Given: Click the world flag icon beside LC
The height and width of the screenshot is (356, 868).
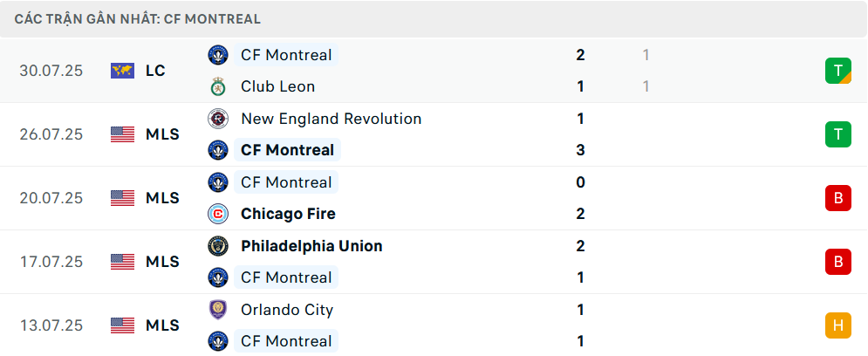Looking at the screenshot, I should (122, 71).
